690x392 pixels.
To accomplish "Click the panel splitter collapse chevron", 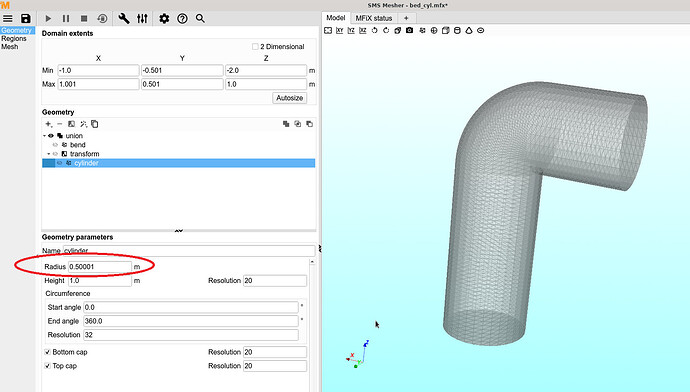I will 179,230.
